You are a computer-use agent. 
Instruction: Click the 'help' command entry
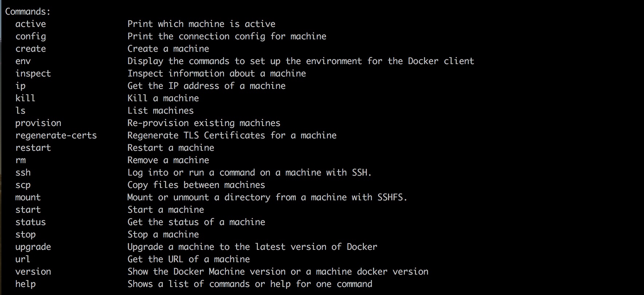[25, 284]
